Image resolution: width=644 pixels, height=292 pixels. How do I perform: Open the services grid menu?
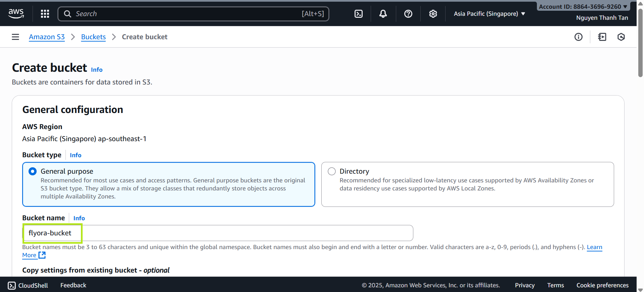45,14
